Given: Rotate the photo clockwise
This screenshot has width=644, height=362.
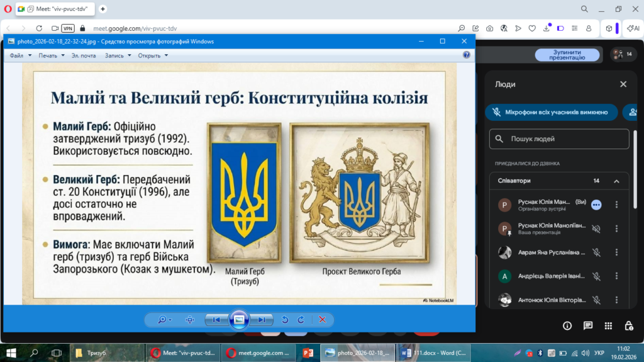Looking at the screenshot, I should 301,320.
